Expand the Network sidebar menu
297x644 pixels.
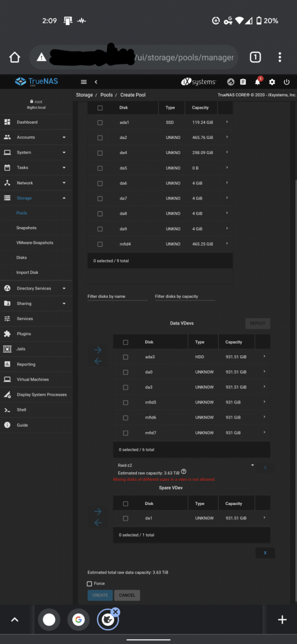click(36, 183)
